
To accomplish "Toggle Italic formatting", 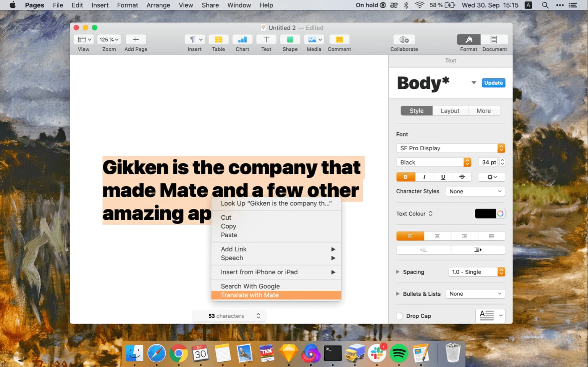I will coord(424,177).
